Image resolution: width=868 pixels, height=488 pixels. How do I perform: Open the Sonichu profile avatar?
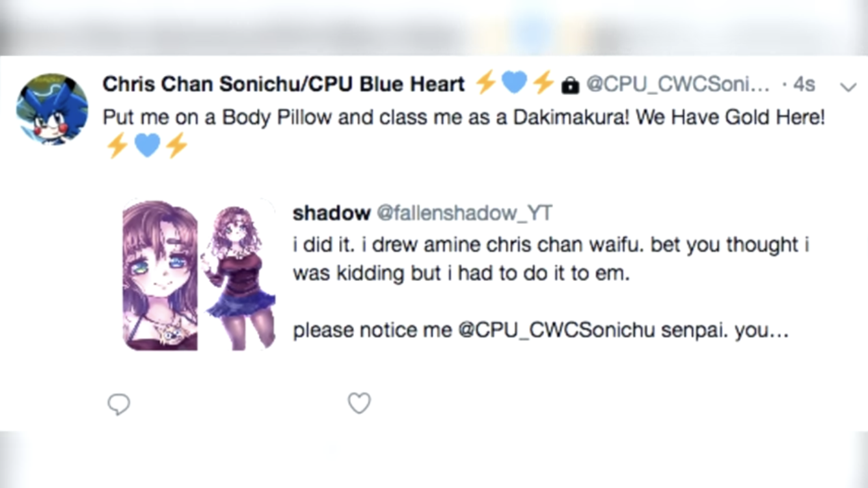[x=52, y=109]
